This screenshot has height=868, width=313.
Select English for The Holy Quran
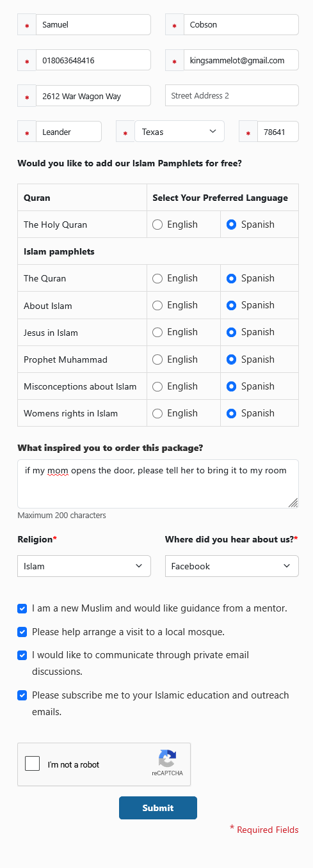click(x=157, y=225)
